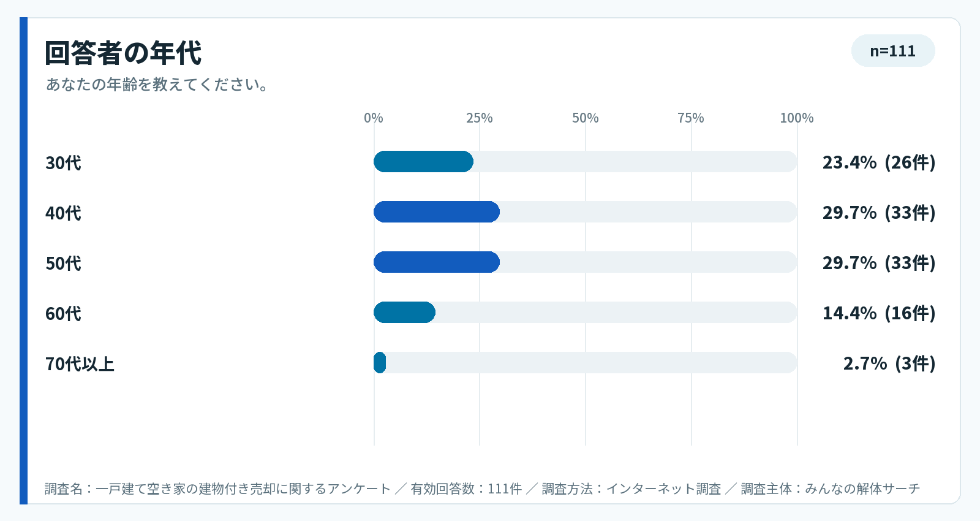
Task: Click the small 70代以上 bar
Action: pos(380,363)
